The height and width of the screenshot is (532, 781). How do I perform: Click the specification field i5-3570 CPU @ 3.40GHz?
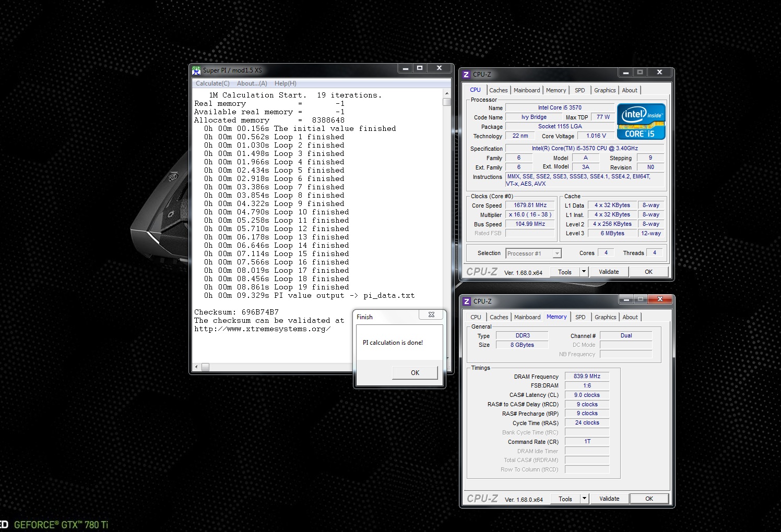coord(585,149)
